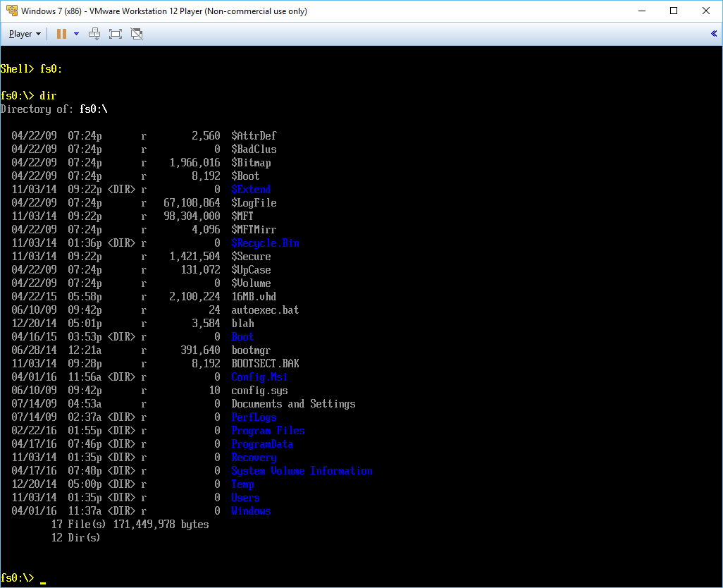Click the <DIR> marker on the Windows row

[121, 510]
